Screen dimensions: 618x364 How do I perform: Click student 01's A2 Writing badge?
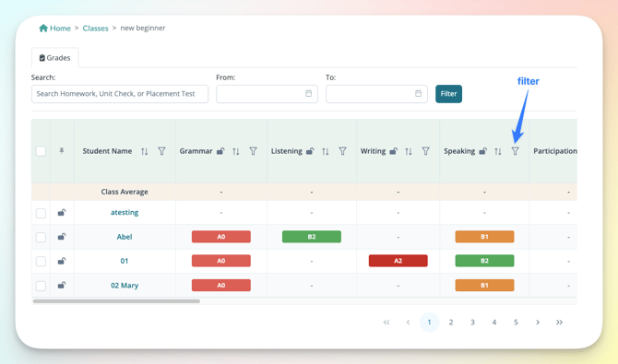pos(398,261)
